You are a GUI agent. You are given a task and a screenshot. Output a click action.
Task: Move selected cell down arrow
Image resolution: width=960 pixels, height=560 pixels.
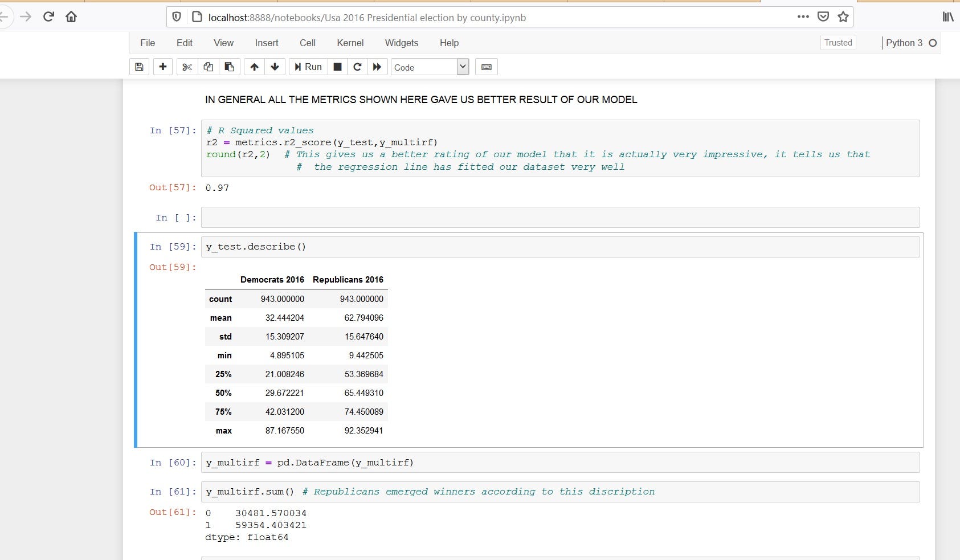(275, 67)
